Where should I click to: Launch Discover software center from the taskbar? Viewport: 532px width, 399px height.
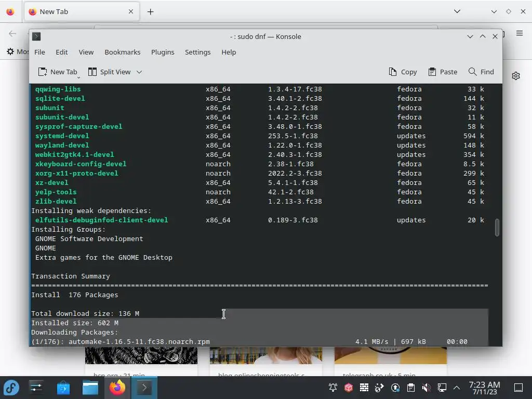[x=63, y=388]
